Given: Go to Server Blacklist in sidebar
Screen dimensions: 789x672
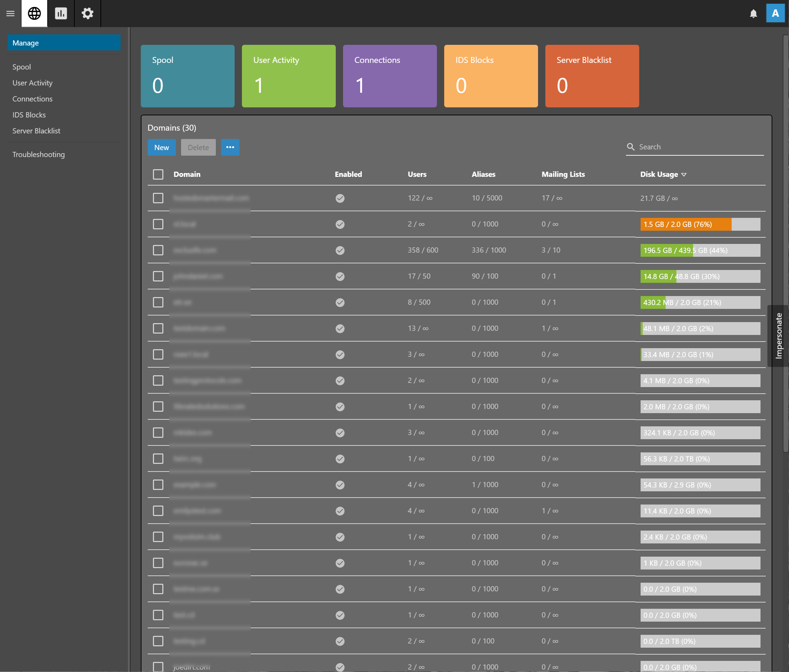Looking at the screenshot, I should click(x=36, y=131).
